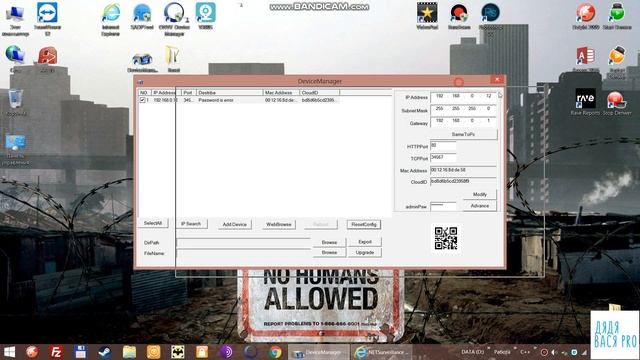Open the Control Panel desktop icon
640x360 pixels.
tap(16, 149)
